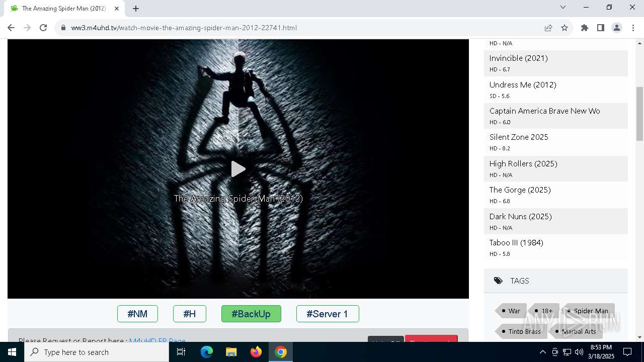
Task: Click the TAGS header icon
Action: (498, 281)
